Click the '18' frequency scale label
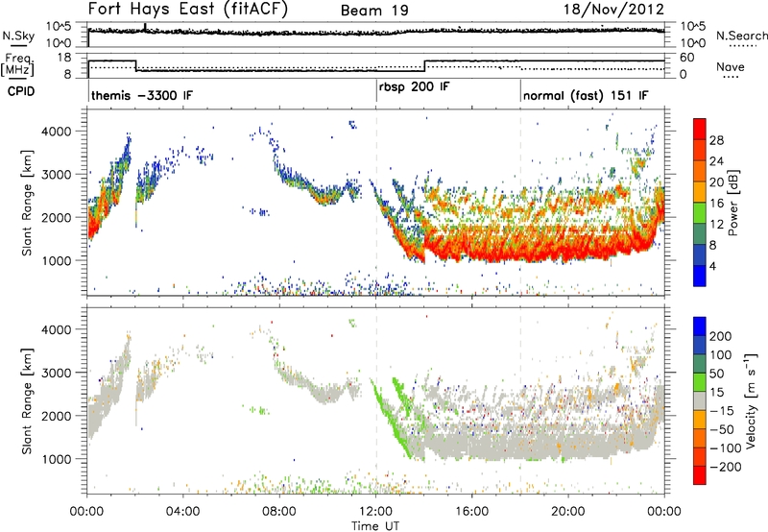768x532 pixels. pos(64,58)
